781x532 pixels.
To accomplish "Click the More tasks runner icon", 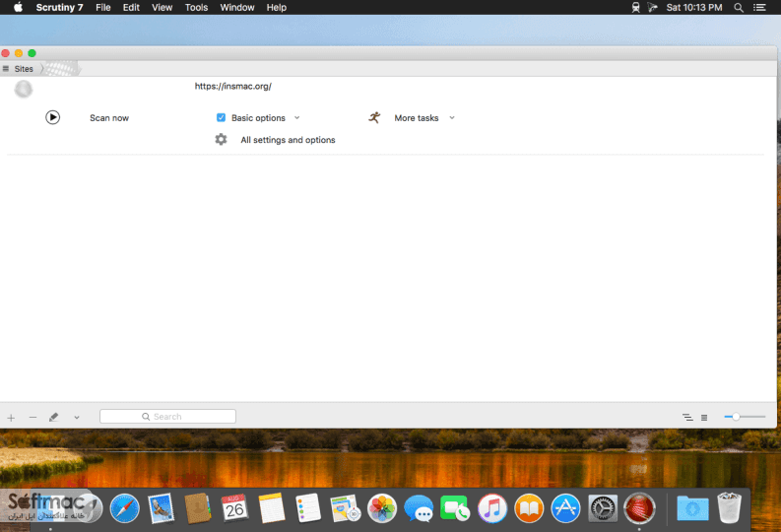I will 374,117.
